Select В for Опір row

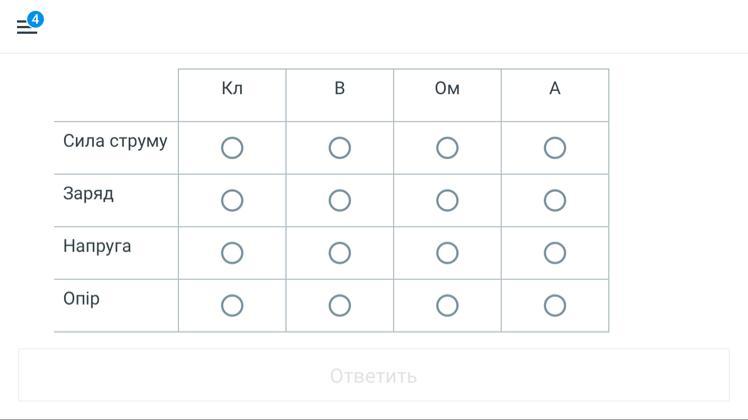coord(340,305)
